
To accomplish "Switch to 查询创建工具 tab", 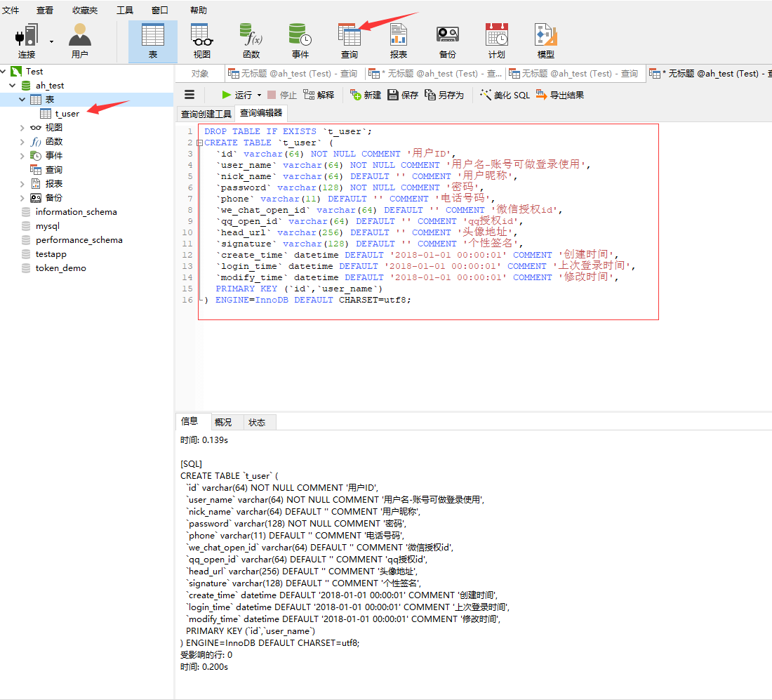I will click(206, 114).
